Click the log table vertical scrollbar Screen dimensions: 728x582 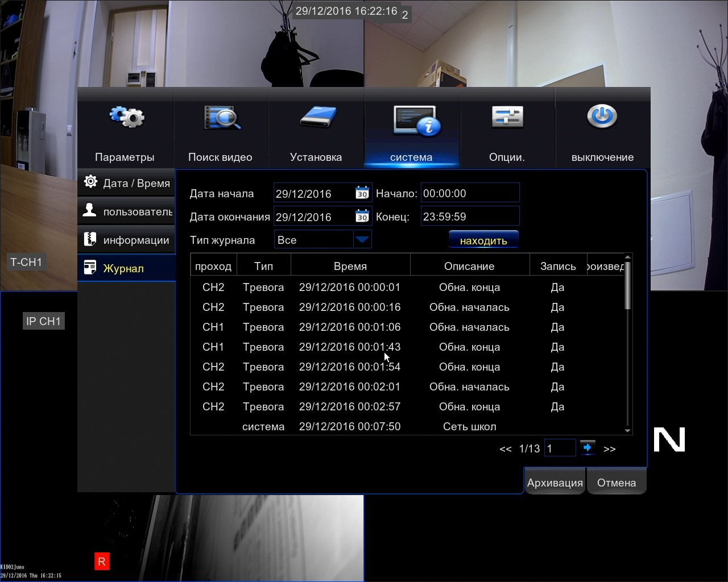tap(628, 344)
